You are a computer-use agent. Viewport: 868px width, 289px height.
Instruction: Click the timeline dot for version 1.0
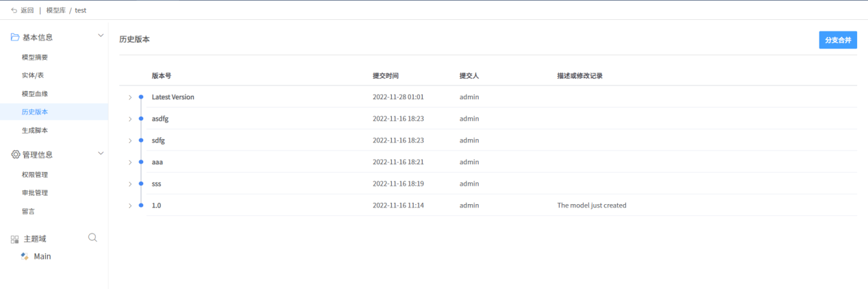tap(141, 205)
